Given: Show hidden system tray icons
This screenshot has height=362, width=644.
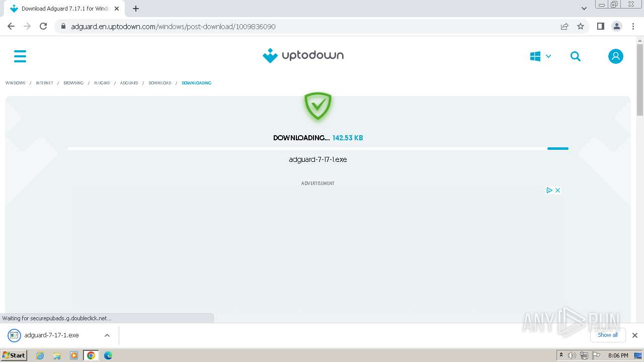Looking at the screenshot, I should tap(561, 355).
